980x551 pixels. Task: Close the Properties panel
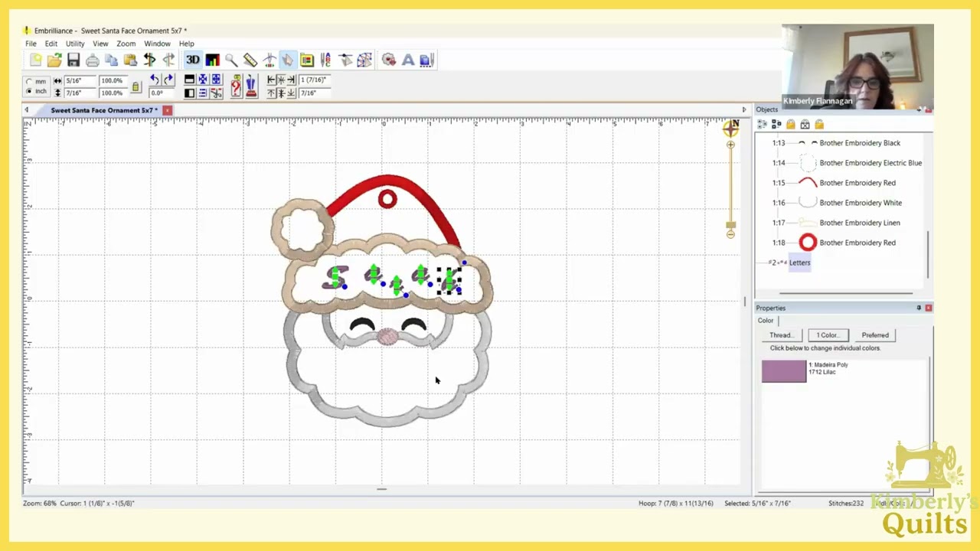click(x=928, y=308)
